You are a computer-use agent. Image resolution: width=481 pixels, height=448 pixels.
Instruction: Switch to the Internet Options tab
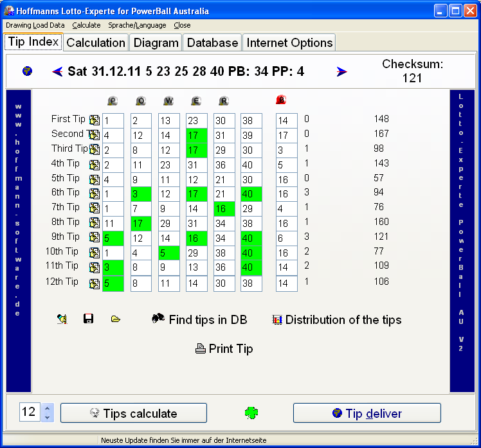pyautogui.click(x=289, y=42)
